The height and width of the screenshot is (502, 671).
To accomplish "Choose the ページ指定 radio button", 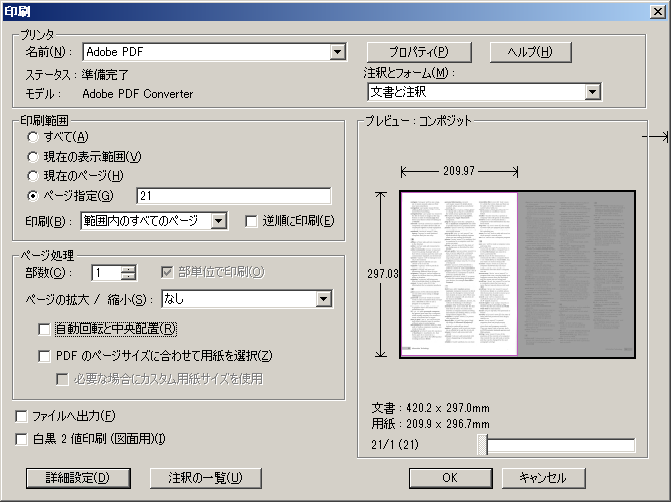I will pos(34,196).
